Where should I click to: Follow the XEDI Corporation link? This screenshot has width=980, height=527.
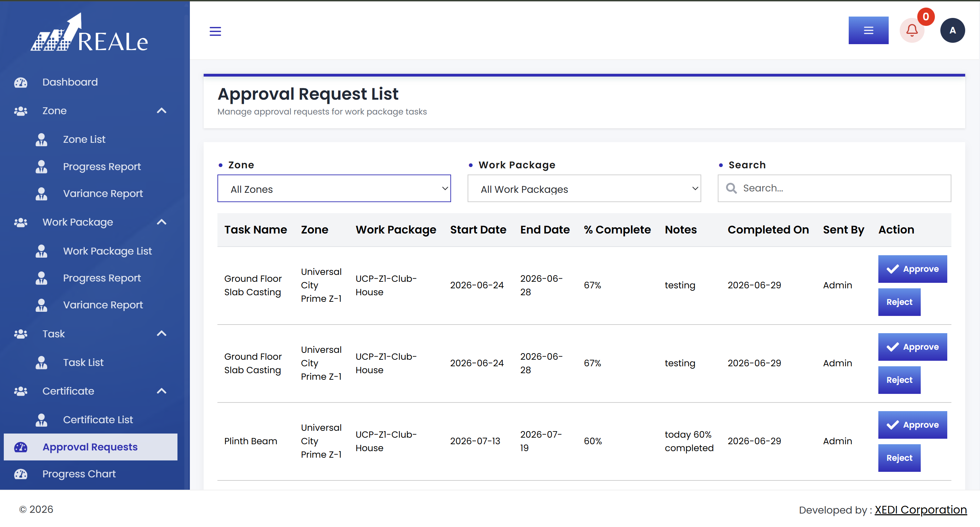[x=920, y=510]
